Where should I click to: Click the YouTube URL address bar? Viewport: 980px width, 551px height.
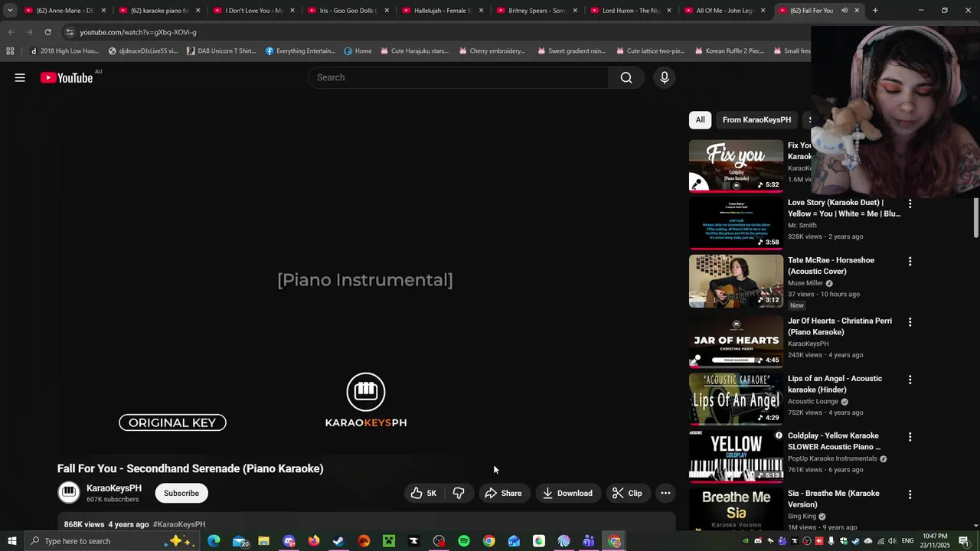[x=436, y=32]
